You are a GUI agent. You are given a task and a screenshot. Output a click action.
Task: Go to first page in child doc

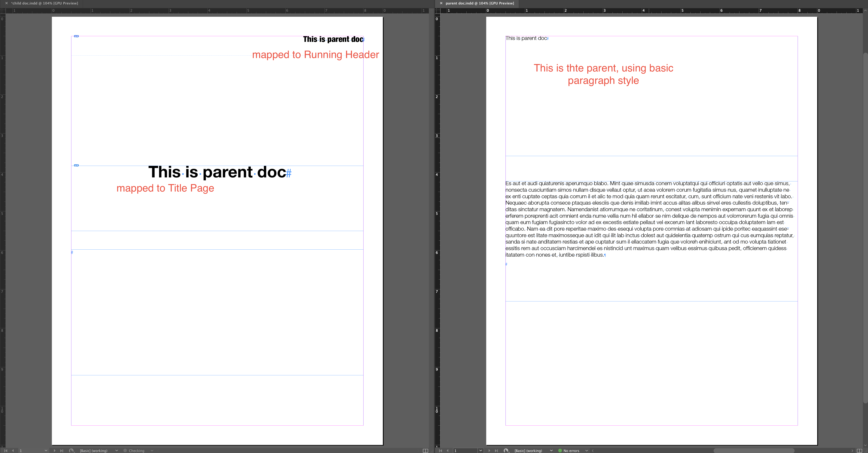click(6, 451)
